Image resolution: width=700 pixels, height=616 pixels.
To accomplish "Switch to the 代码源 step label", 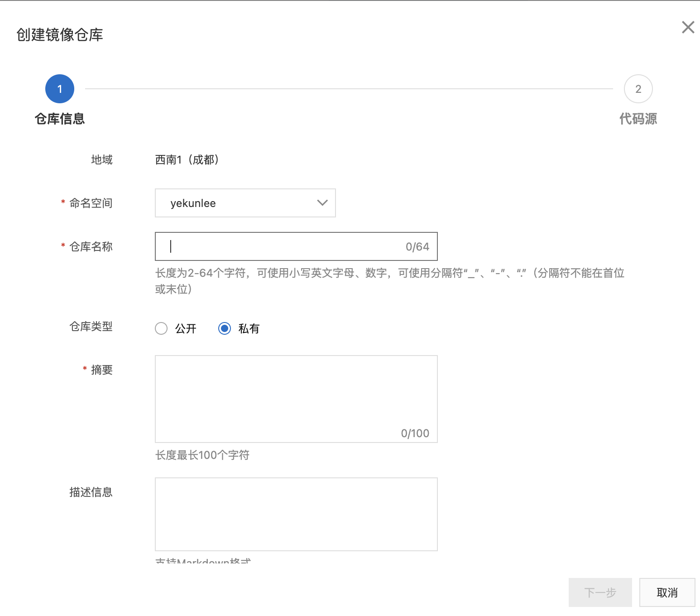I will pyautogui.click(x=638, y=119).
